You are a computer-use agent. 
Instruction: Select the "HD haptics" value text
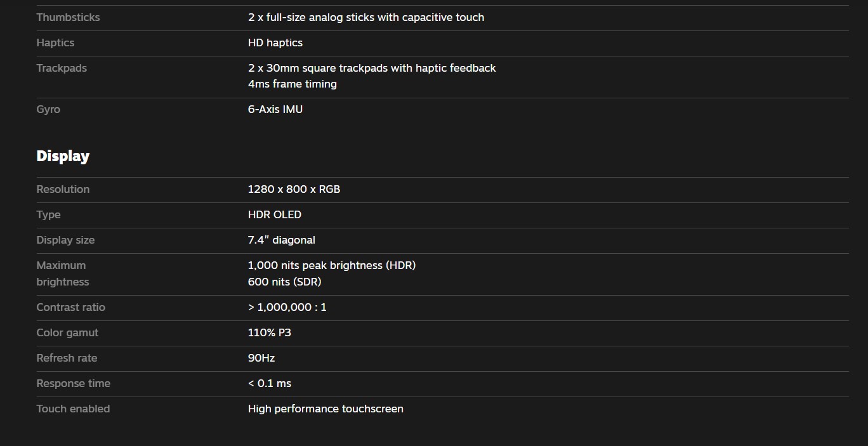(275, 43)
